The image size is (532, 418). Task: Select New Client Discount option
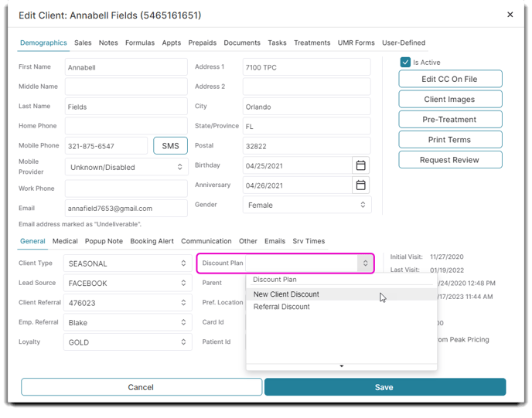coord(342,294)
